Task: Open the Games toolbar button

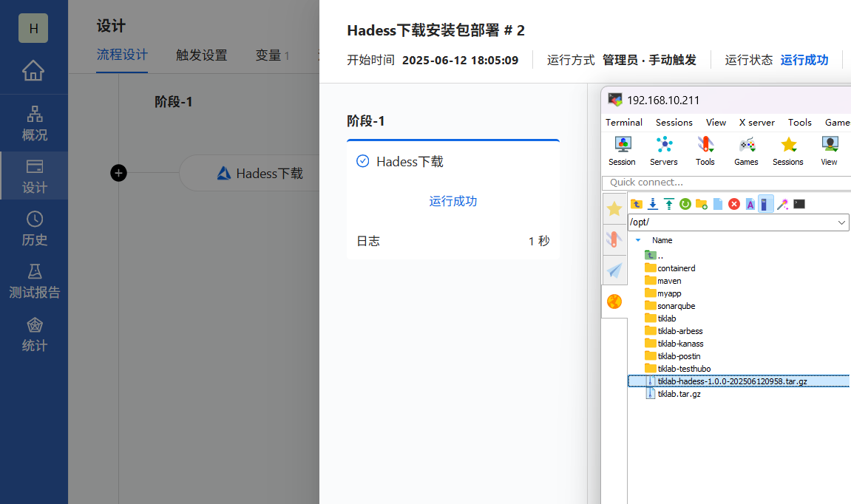Action: tap(746, 151)
